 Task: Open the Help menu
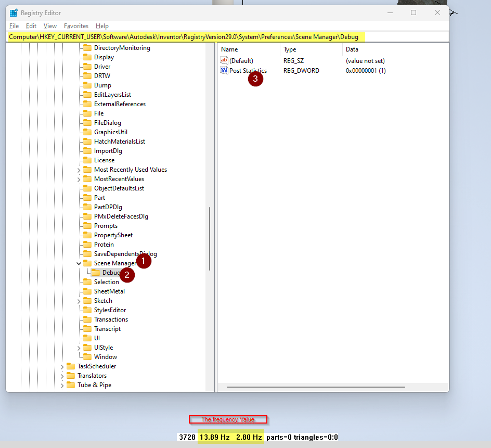tap(102, 26)
